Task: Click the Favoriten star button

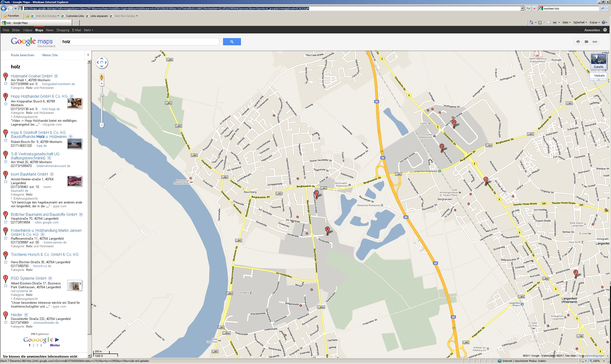Action: click(11, 16)
